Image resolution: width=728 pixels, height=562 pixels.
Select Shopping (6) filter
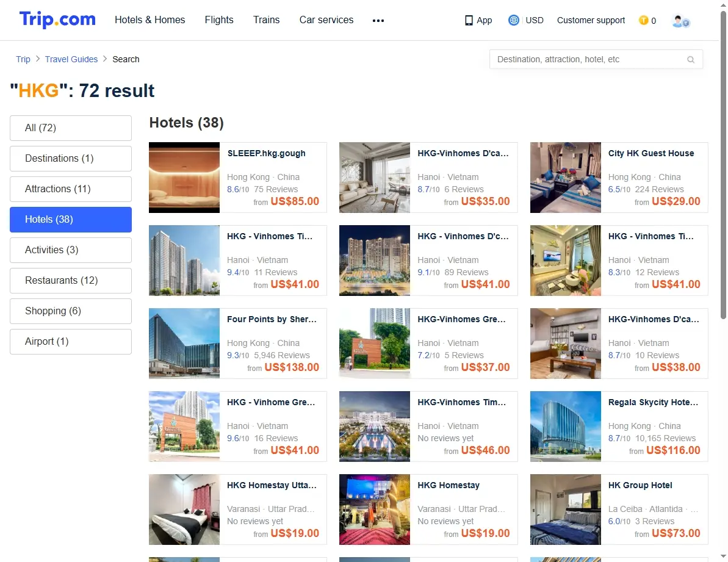71,311
